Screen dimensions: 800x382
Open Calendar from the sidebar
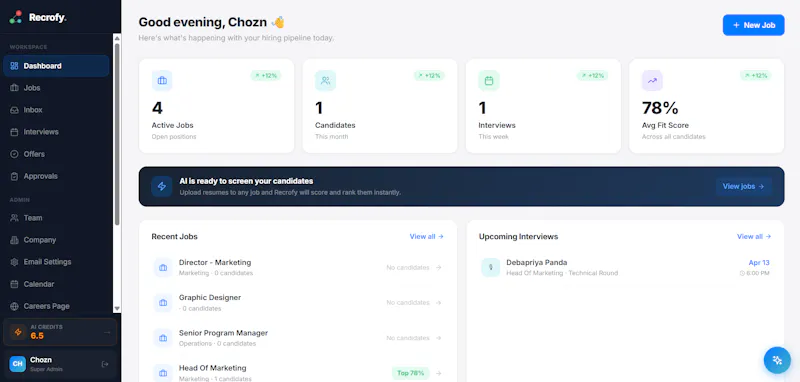click(x=56, y=284)
